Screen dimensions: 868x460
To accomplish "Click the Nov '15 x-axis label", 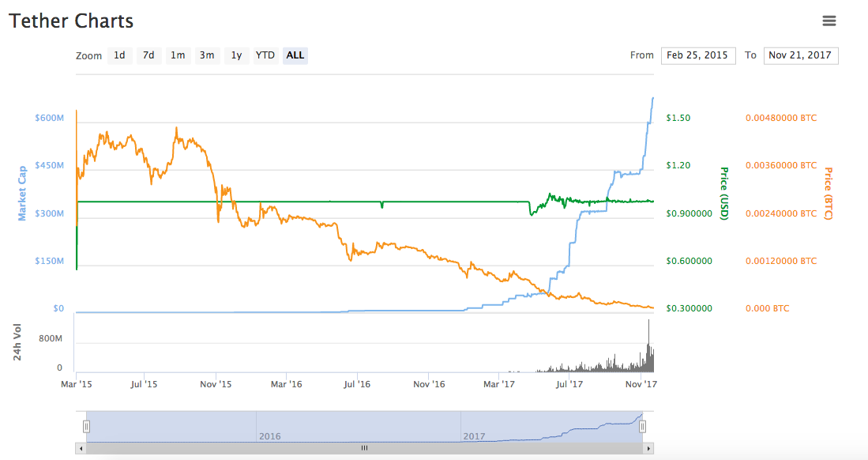I will (x=216, y=384).
